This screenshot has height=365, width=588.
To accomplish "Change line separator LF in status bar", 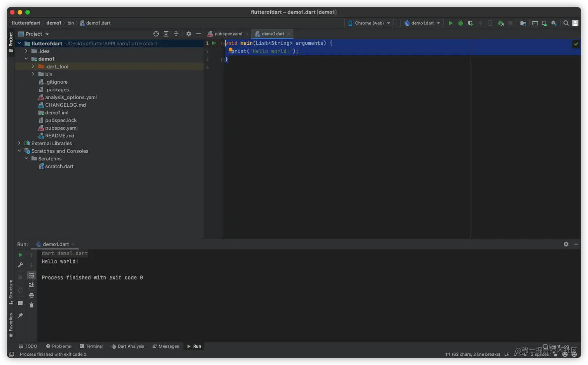I will (507, 354).
